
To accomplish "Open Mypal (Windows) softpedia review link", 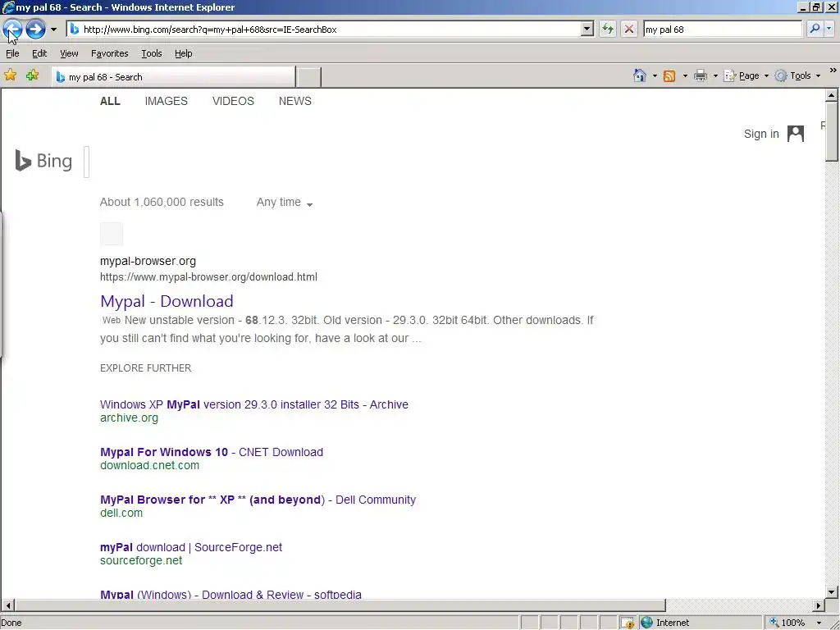I will point(231,594).
